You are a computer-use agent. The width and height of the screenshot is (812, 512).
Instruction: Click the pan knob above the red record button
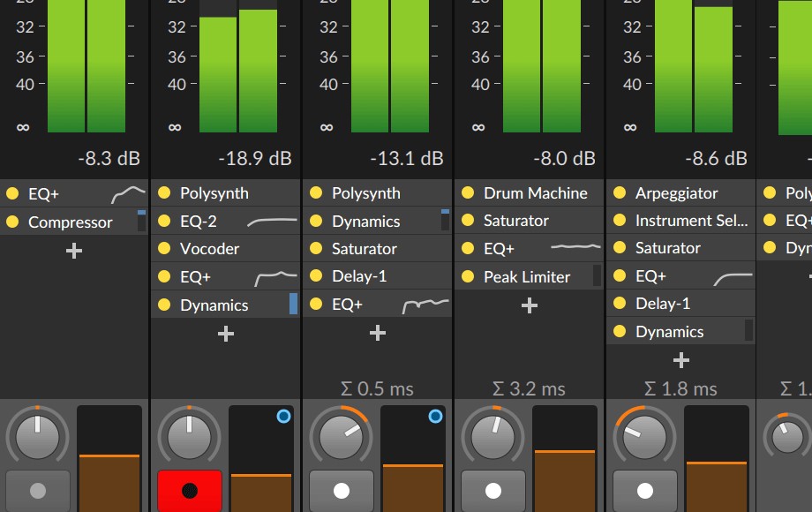(x=189, y=436)
